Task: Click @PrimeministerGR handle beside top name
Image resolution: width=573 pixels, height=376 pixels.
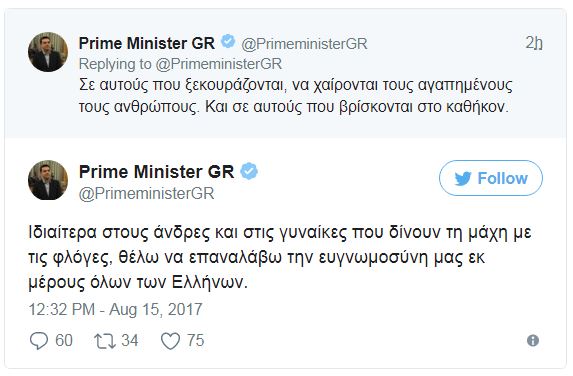Action: coord(304,44)
